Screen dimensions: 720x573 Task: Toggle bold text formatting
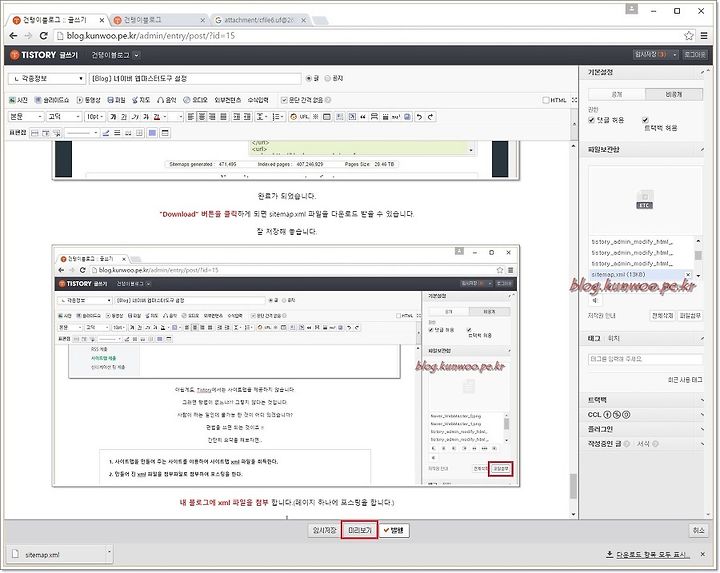click(x=113, y=117)
